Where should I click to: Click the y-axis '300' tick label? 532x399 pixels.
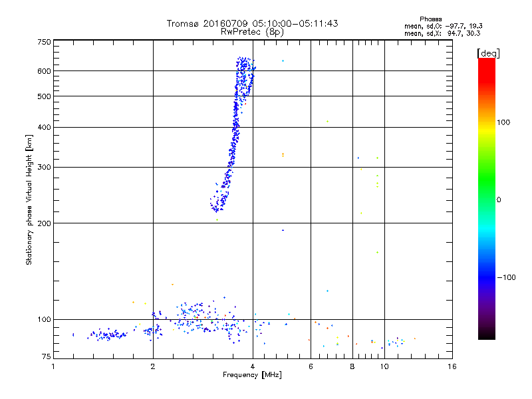click(44, 167)
